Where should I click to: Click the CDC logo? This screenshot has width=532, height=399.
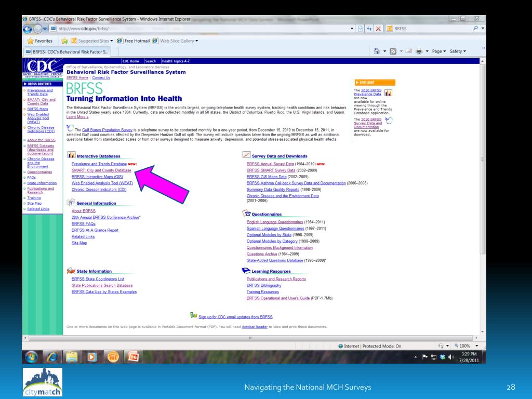[x=43, y=69]
